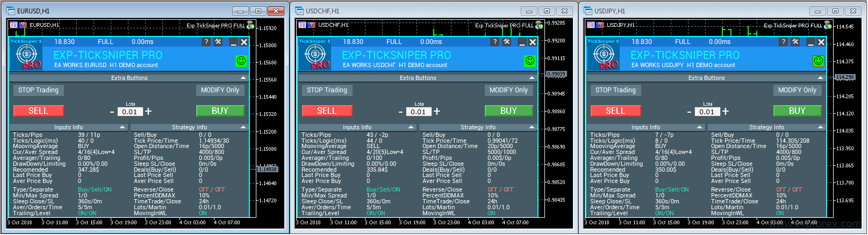The width and height of the screenshot is (868, 235).
Task: Click BUY button in USDJPY window
Action: click(x=797, y=111)
